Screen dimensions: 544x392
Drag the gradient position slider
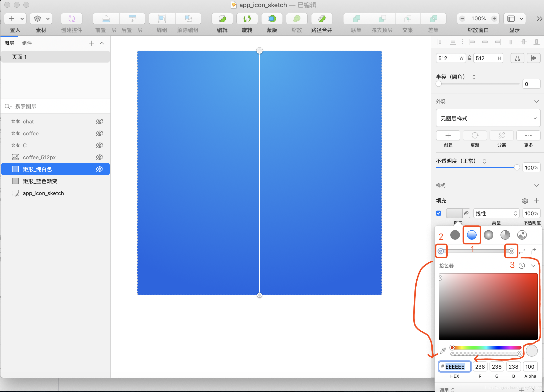[477, 251]
